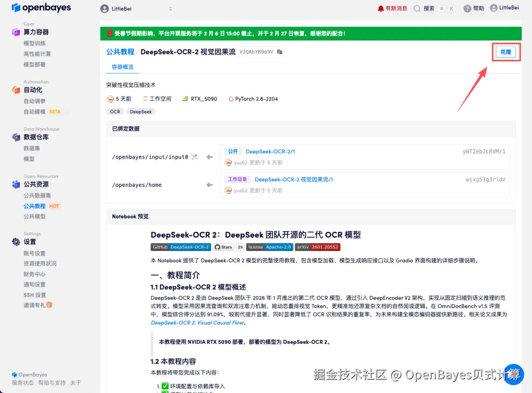532x393 pixels.
Task: Click the OCR tag
Action: tap(115, 112)
